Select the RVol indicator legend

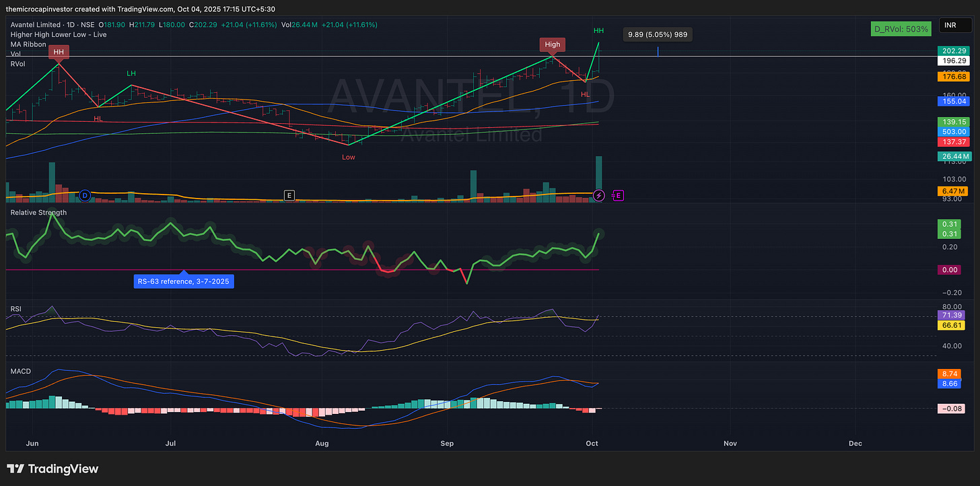click(17, 63)
